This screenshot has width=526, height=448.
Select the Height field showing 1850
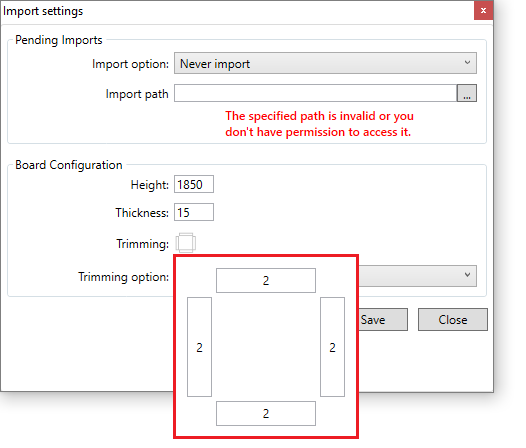click(x=194, y=184)
